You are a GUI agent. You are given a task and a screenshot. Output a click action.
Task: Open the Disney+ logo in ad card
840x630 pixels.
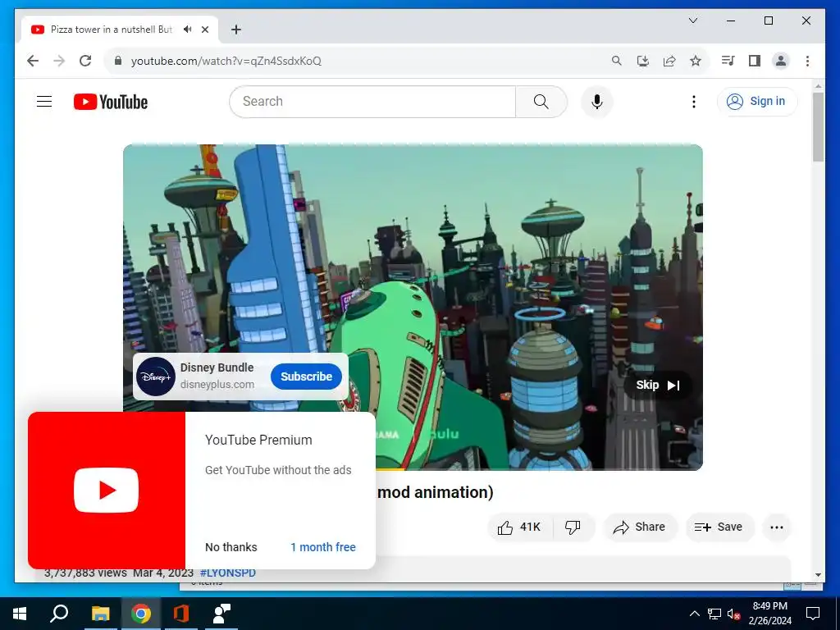pyautogui.click(x=156, y=377)
